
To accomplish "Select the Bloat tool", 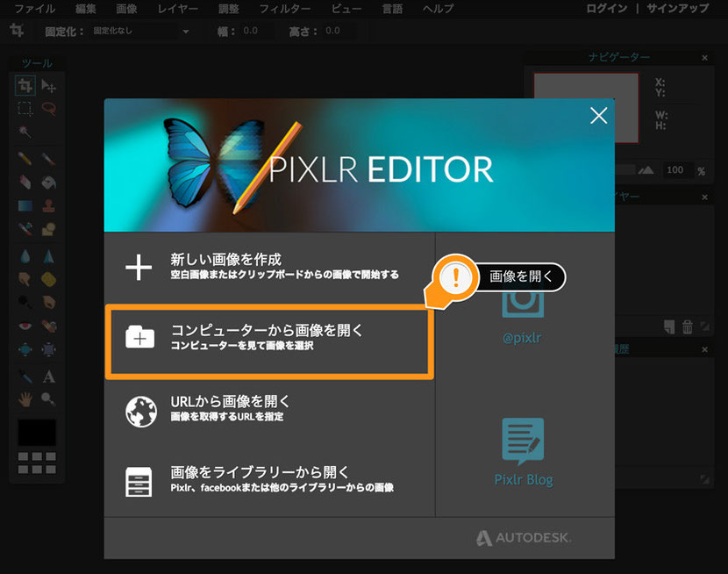I will coord(25,348).
